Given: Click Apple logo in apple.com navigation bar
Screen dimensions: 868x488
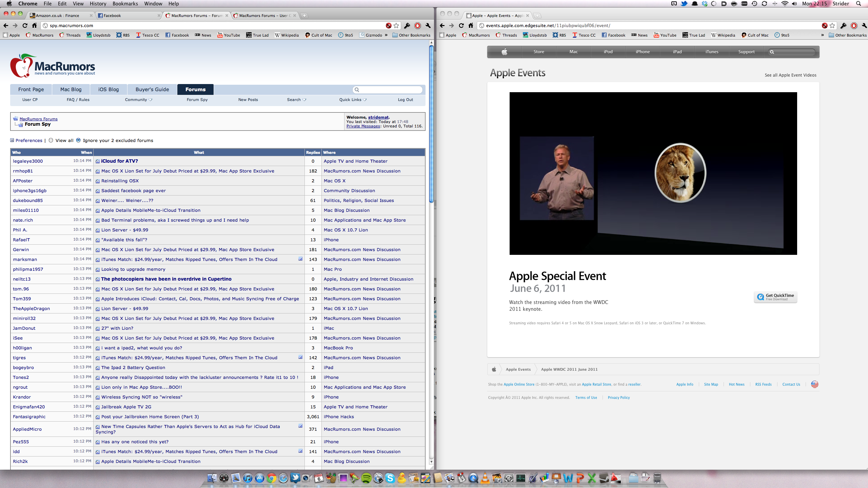Looking at the screenshot, I should [x=504, y=52].
